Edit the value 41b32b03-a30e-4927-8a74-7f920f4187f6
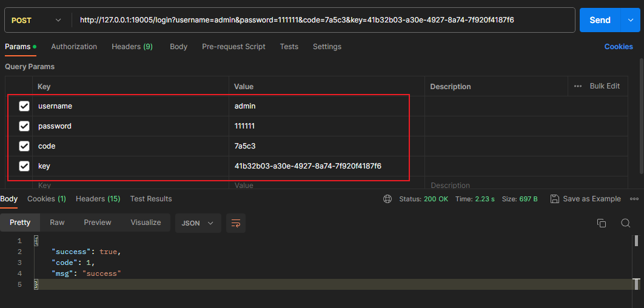644x308 pixels. coord(327,166)
